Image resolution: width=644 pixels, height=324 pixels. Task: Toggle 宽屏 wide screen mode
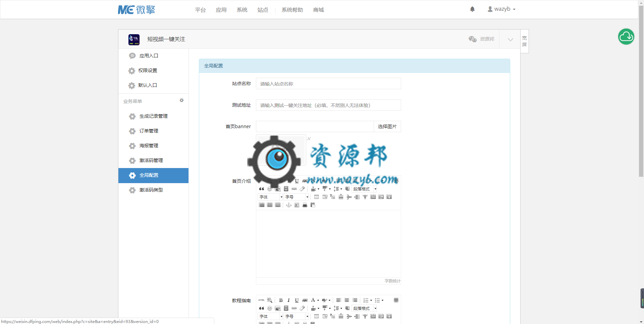pyautogui.click(x=525, y=41)
